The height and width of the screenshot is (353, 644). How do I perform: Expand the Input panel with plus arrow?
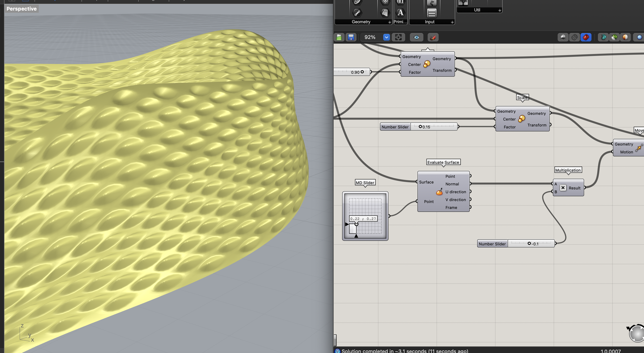452,22
